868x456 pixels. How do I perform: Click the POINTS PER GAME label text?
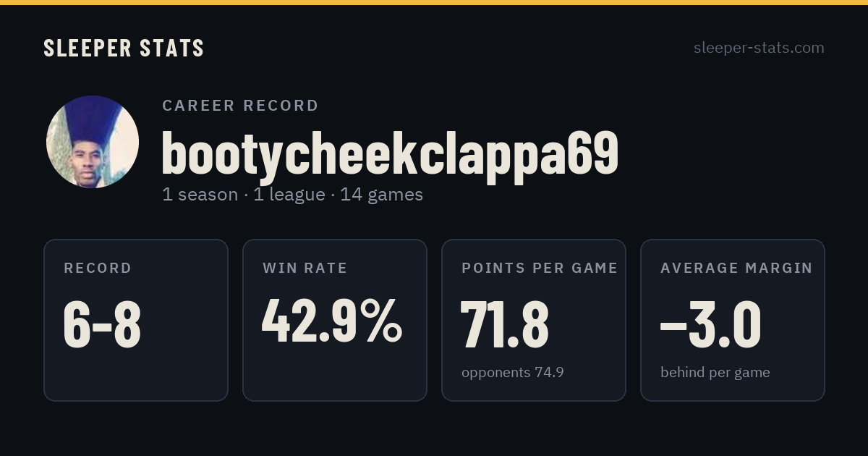[540, 269]
